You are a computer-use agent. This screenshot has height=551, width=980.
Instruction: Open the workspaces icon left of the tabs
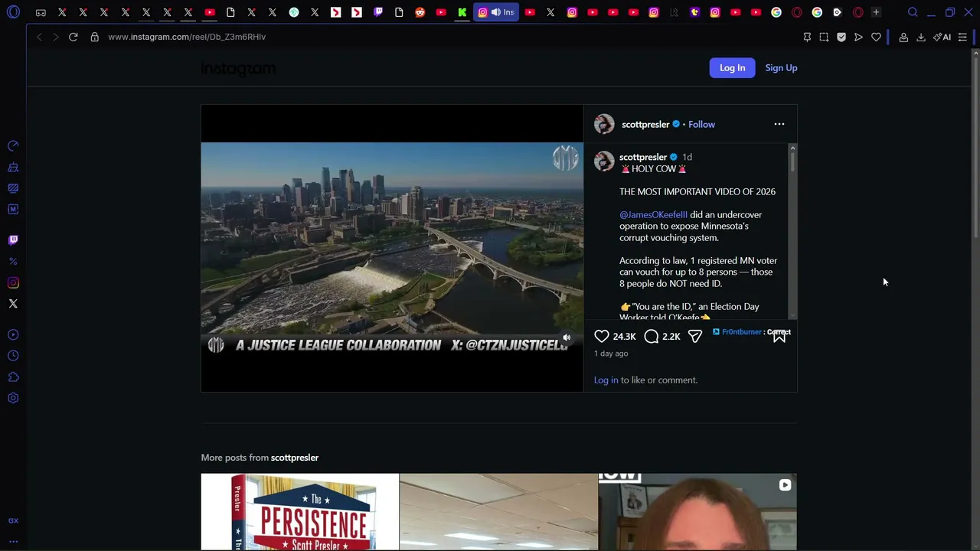[41, 12]
